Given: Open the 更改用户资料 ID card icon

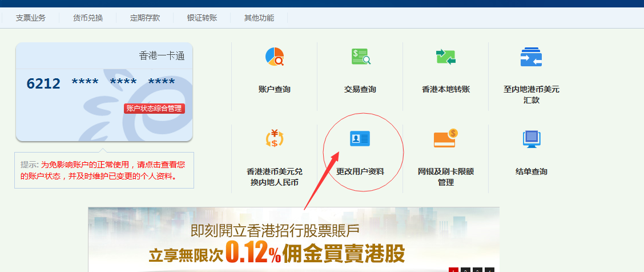Looking at the screenshot, I should (360, 138).
